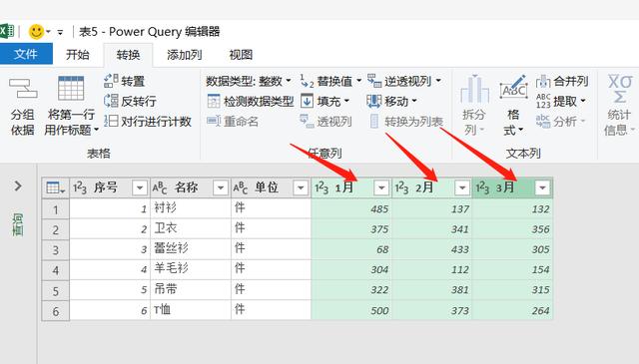
Task: Open the Data Type (数据类型: 整数) dropdown
Action: pos(249,81)
